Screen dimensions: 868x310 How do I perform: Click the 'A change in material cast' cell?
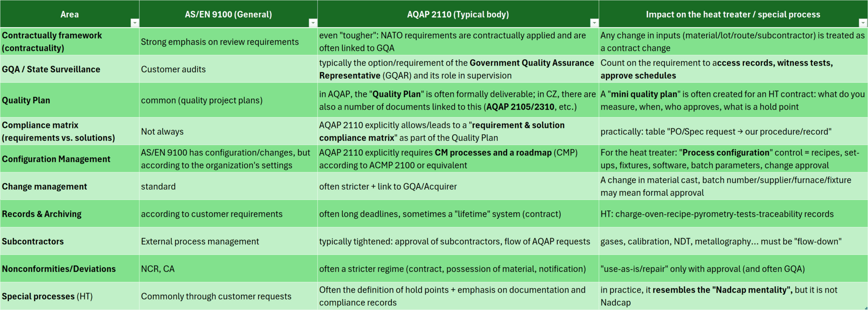click(x=733, y=186)
